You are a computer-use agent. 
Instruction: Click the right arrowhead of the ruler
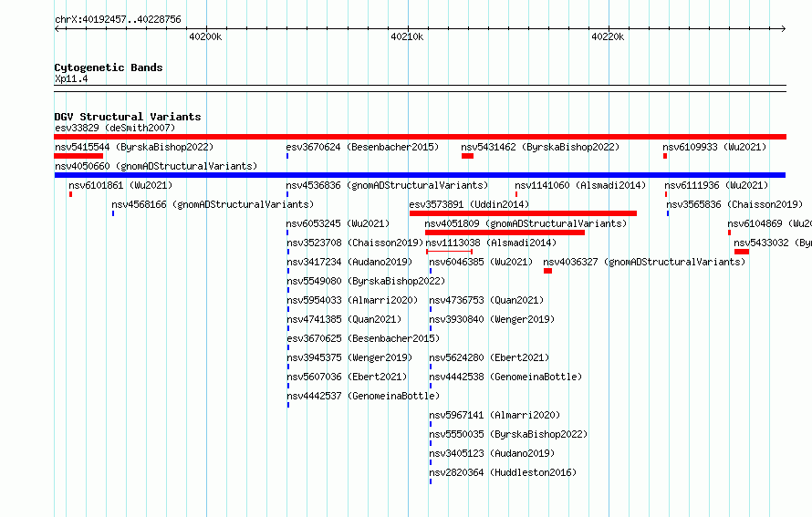click(x=784, y=28)
